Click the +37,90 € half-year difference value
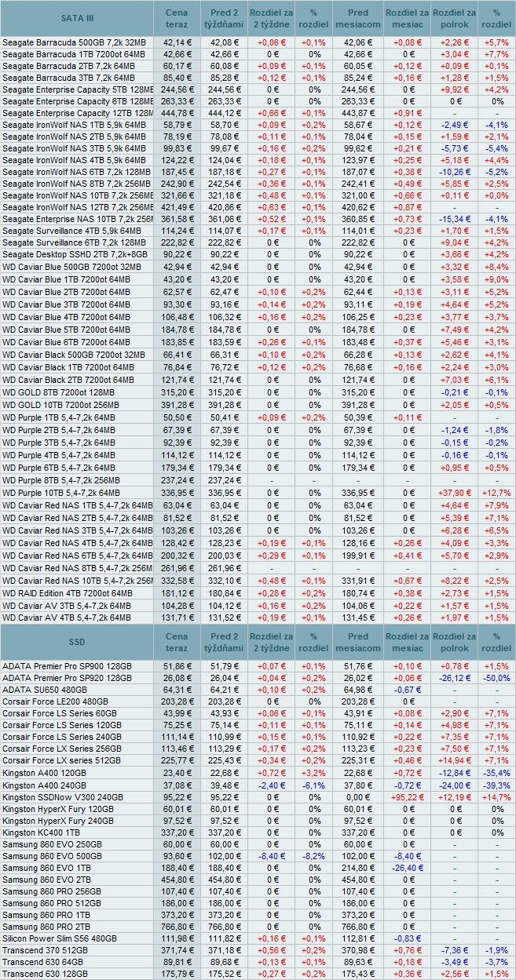Image resolution: width=516 pixels, height=980 pixels. [455, 493]
